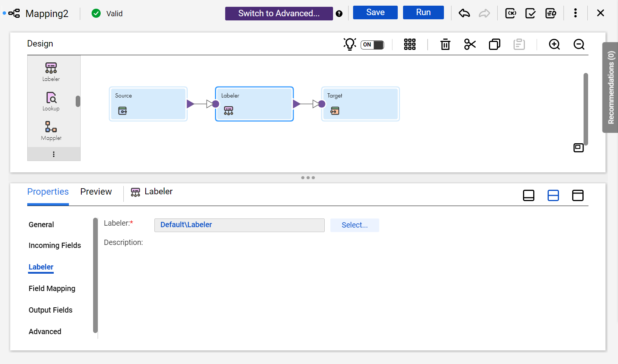Image resolution: width=618 pixels, height=364 pixels.
Task: Pick the Lookup transformation in palette
Action: click(x=51, y=101)
